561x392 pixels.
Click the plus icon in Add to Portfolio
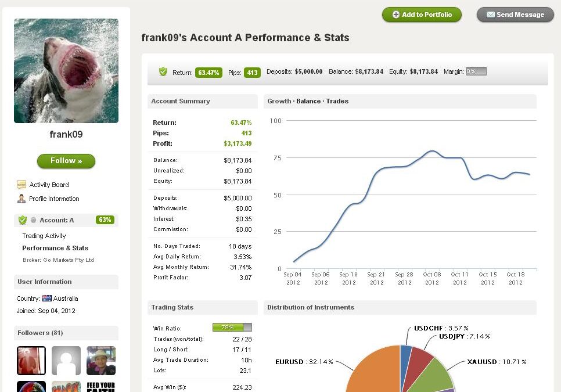pos(396,15)
